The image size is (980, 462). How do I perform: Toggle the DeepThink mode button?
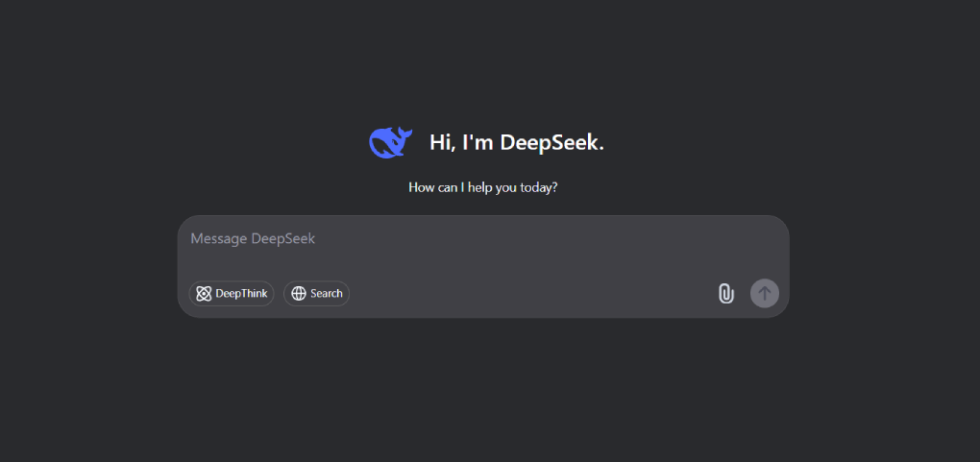232,293
